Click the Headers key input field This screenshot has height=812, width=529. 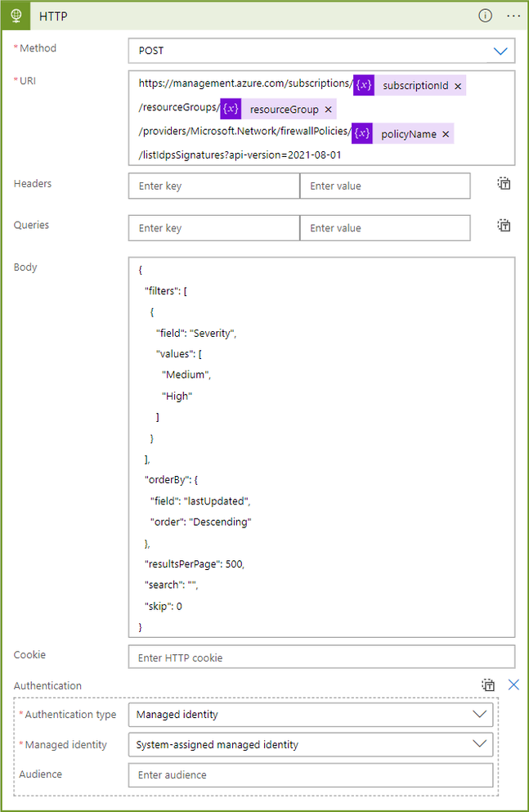point(213,186)
